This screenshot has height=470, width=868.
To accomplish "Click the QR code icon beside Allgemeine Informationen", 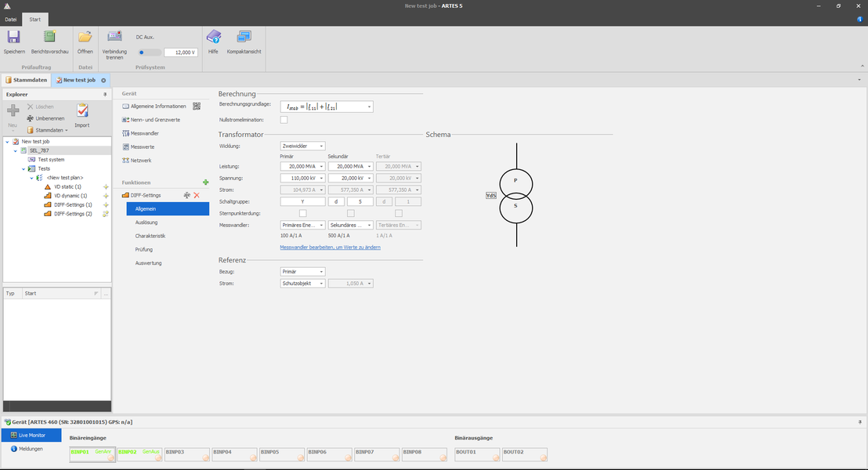I will (197, 107).
